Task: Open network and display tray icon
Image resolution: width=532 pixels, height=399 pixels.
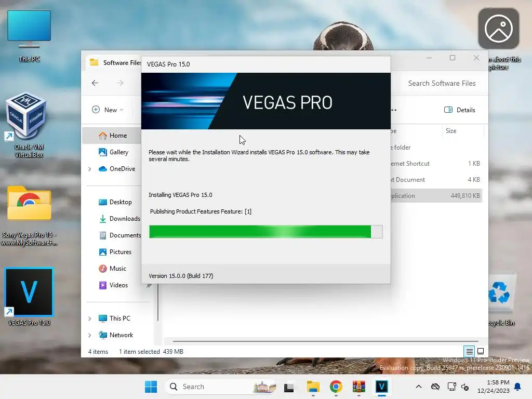Action: click(451, 387)
